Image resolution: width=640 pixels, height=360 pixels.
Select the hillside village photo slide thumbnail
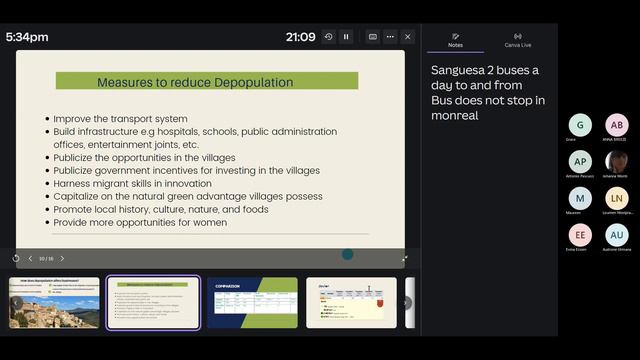click(54, 302)
